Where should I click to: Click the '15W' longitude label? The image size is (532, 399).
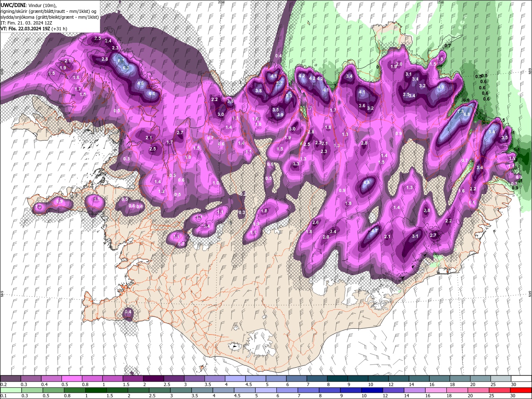440,2
